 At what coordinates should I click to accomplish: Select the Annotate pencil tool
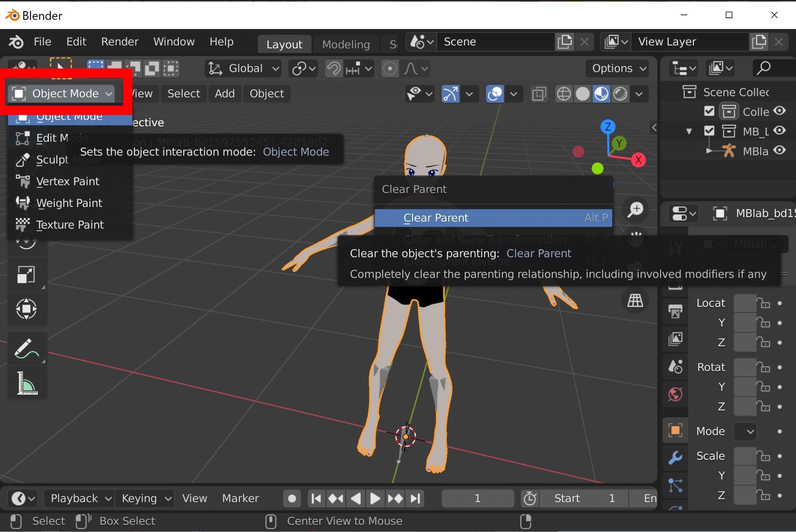pyautogui.click(x=26, y=349)
